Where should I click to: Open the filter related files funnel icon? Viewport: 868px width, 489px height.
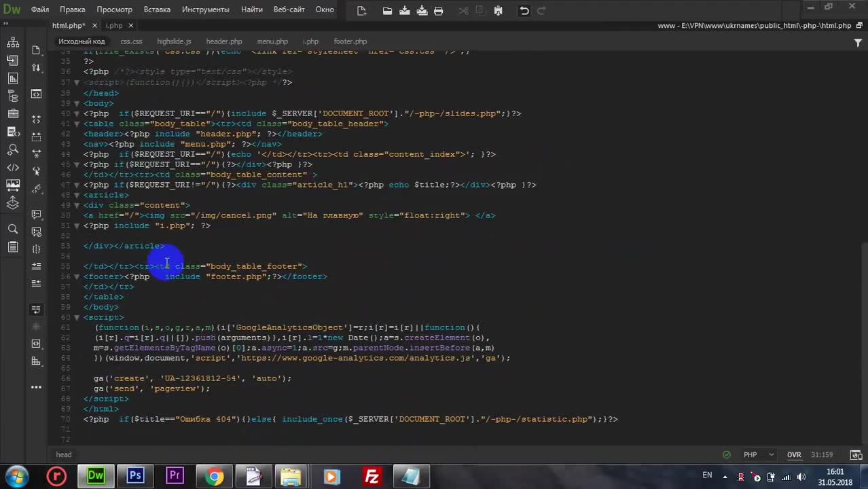pos(858,42)
